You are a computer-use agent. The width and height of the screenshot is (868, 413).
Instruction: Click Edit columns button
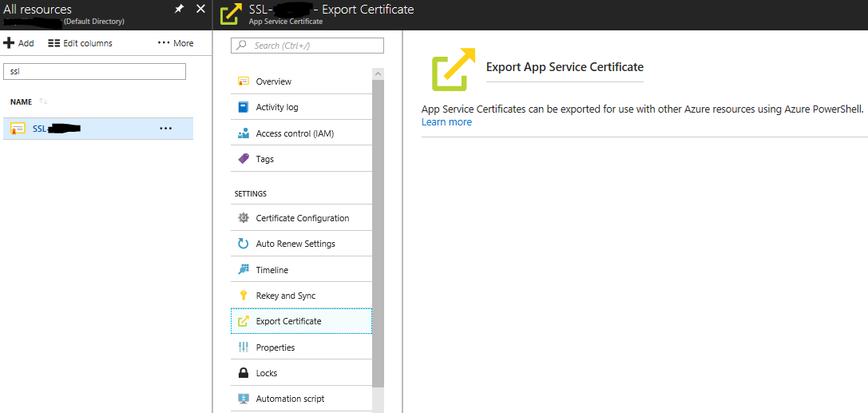[81, 43]
